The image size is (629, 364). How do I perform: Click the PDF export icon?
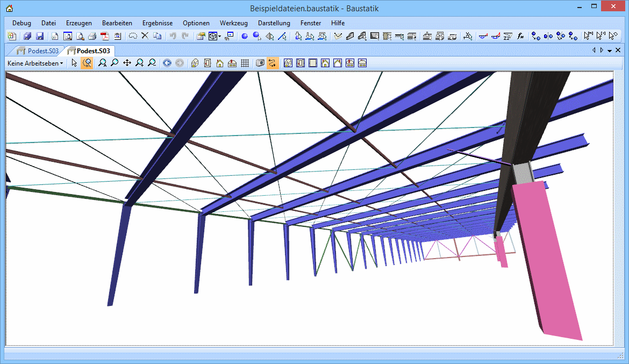click(x=104, y=37)
